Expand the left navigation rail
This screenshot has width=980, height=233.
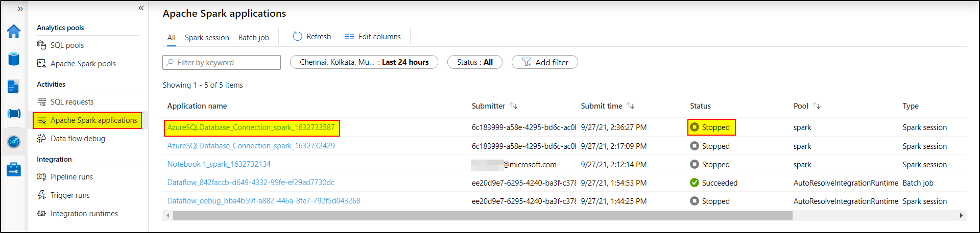tap(20, 9)
